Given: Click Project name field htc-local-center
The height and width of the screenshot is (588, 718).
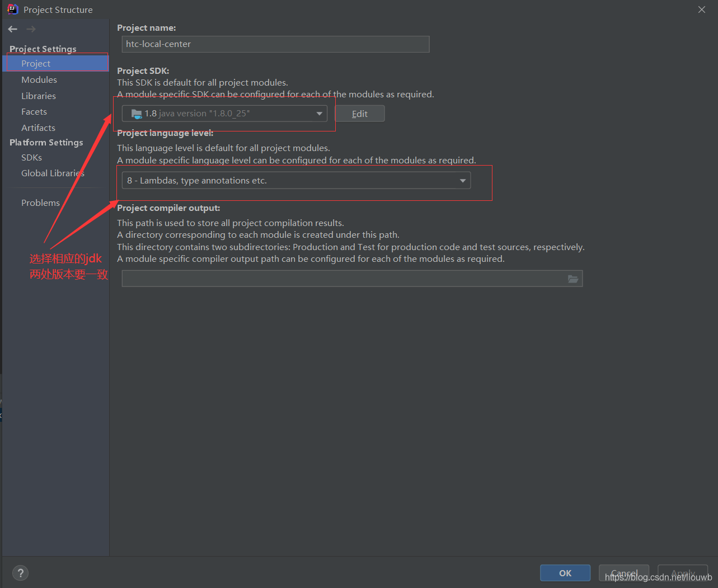Looking at the screenshot, I should (276, 44).
